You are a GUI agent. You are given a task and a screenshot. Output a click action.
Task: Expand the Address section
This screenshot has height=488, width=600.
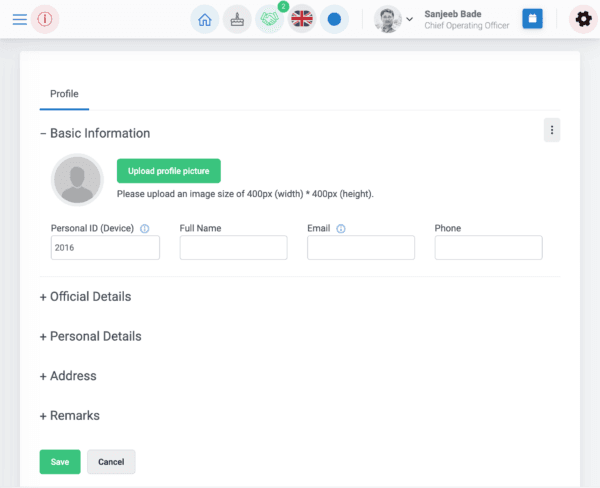(x=68, y=376)
